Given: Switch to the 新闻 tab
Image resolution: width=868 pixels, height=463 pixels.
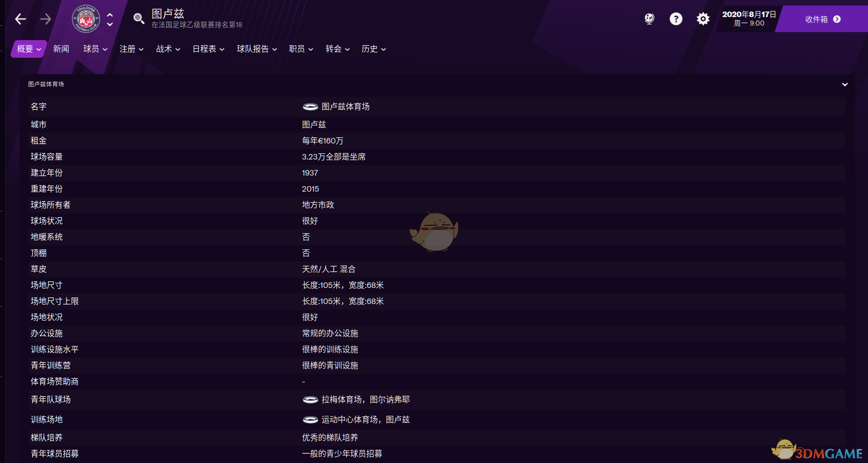Looking at the screenshot, I should tap(61, 49).
